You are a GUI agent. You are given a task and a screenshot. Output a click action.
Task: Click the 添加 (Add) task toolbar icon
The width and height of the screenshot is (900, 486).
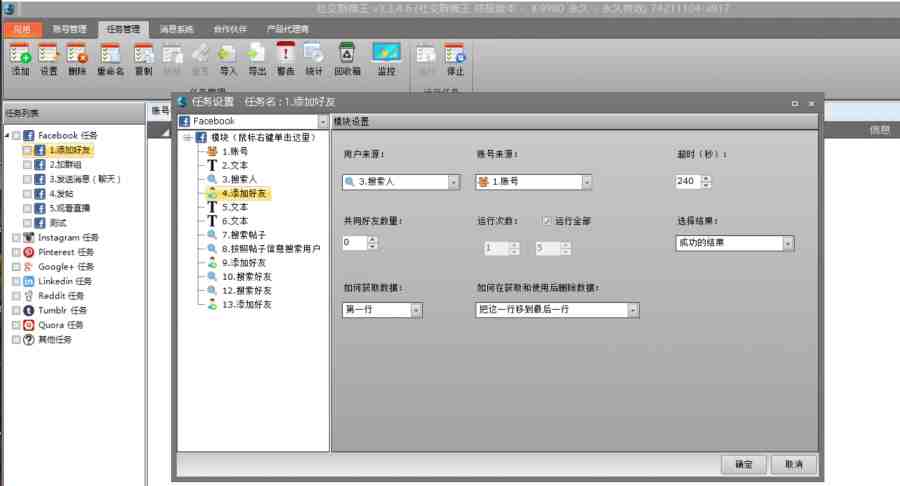pyautogui.click(x=20, y=58)
